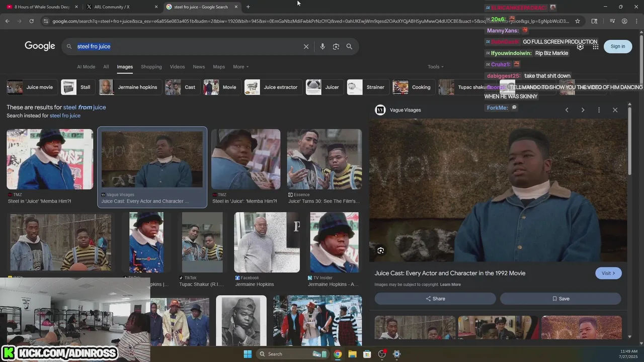Screen dimensions: 644x362
Task: Filter by the Cooking chip
Action: (x=414, y=87)
